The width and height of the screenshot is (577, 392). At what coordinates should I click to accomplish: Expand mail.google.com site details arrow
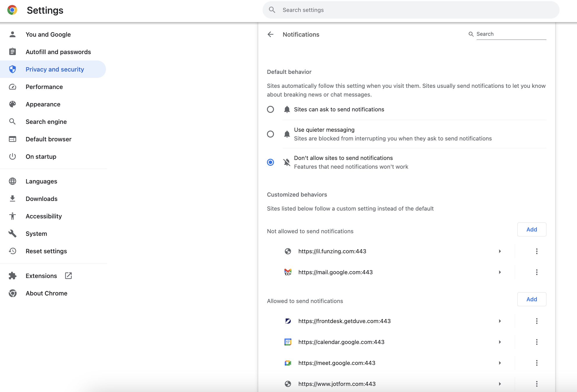[x=500, y=272]
